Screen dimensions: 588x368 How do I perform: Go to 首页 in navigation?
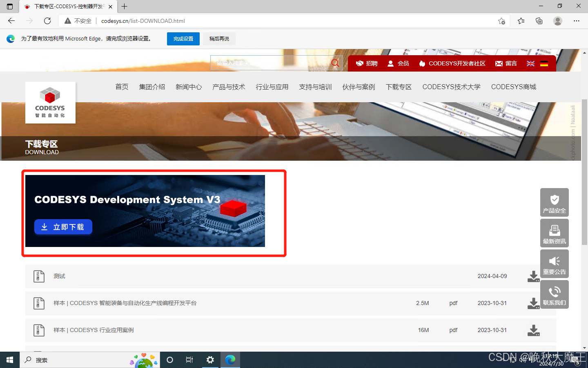click(122, 87)
